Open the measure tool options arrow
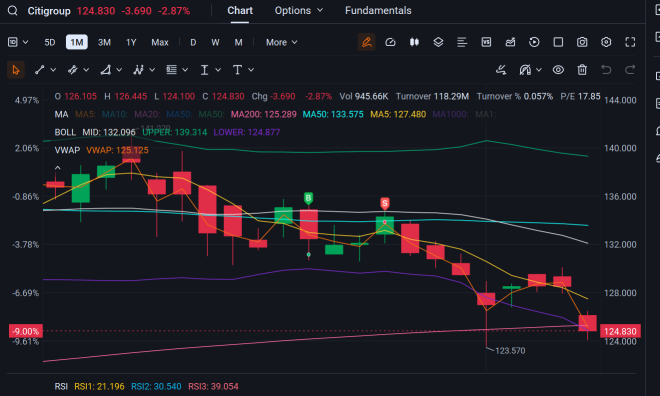Image resolution: width=660 pixels, height=396 pixels. pos(218,70)
